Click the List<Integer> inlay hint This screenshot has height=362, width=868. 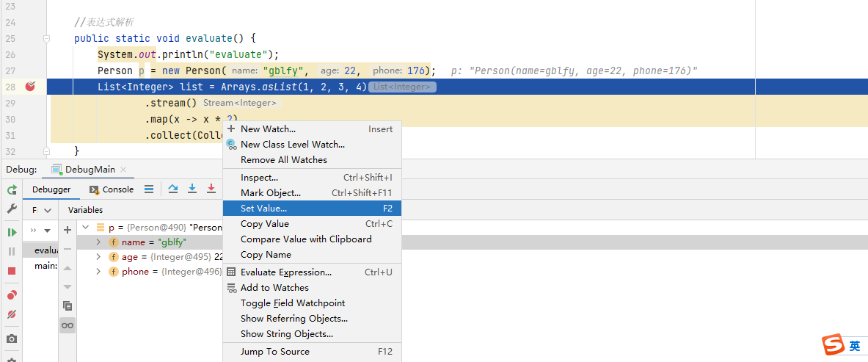point(402,87)
